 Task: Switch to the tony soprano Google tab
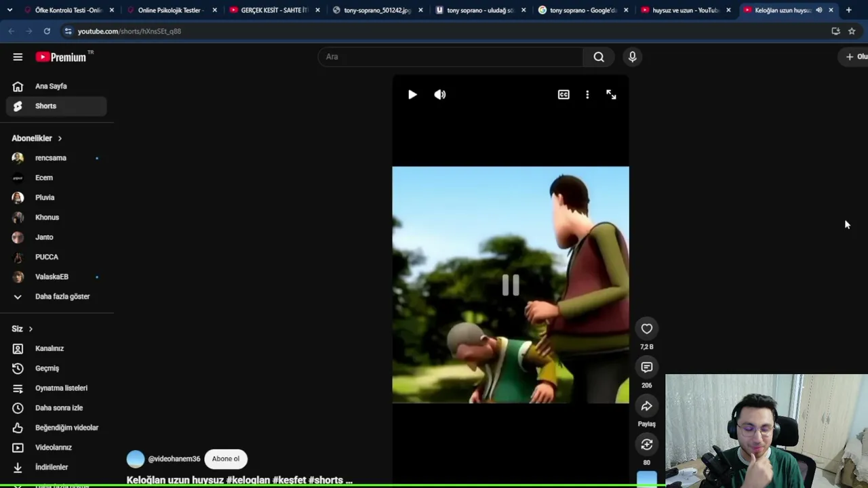pos(583,10)
